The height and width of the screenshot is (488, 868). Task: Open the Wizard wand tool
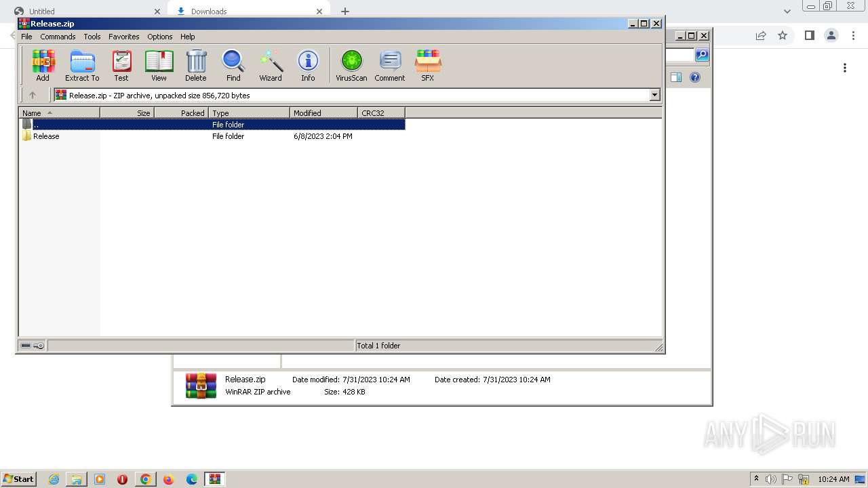click(x=271, y=66)
